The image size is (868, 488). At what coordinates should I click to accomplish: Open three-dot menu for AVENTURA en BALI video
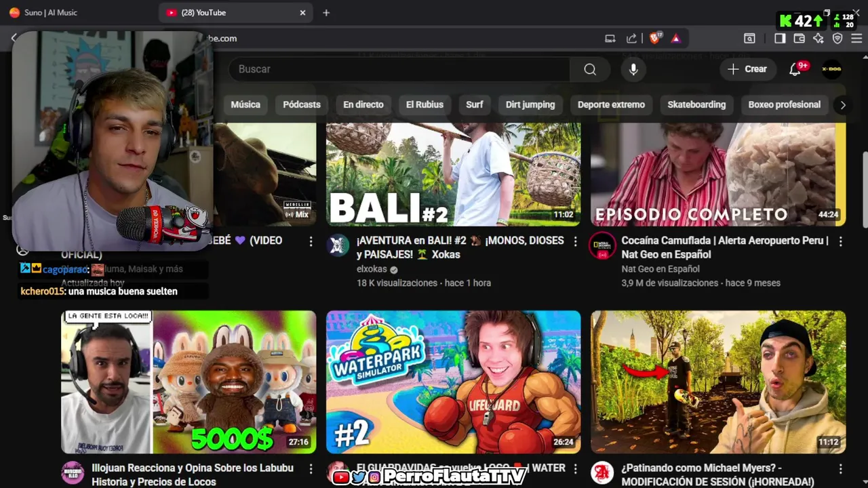(x=575, y=241)
